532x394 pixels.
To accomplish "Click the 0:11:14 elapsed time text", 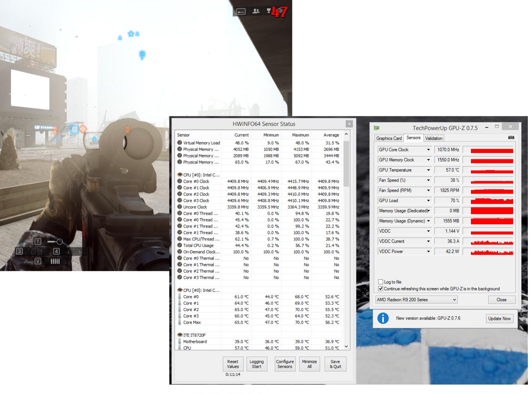I will (x=233, y=374).
